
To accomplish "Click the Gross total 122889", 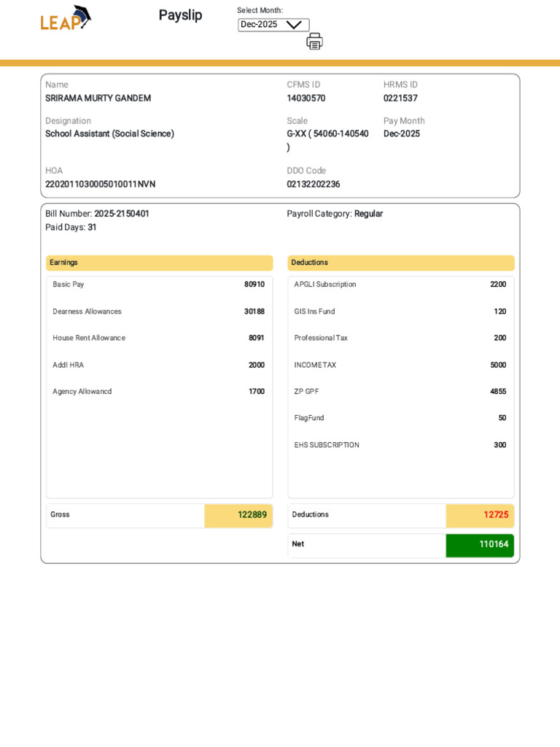I will 252,515.
